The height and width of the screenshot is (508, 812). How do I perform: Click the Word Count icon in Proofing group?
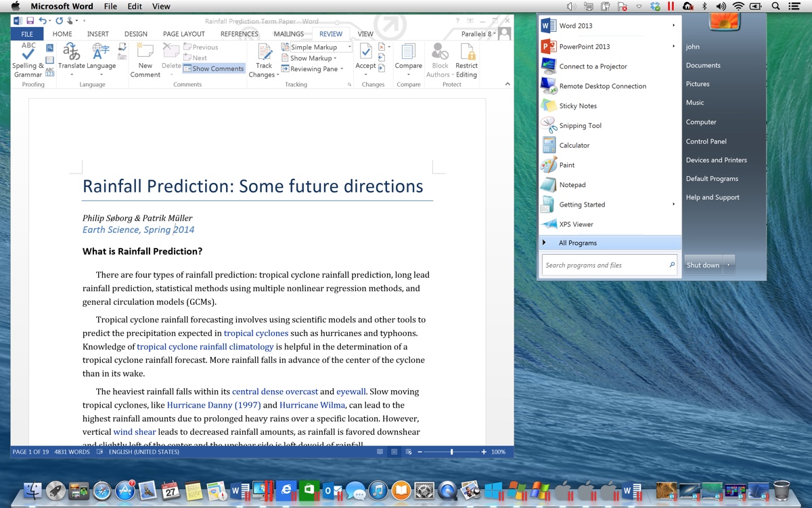point(49,72)
